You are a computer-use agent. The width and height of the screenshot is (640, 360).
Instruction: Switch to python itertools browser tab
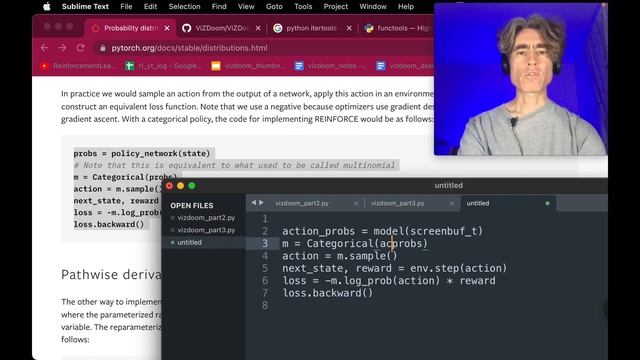[312, 28]
